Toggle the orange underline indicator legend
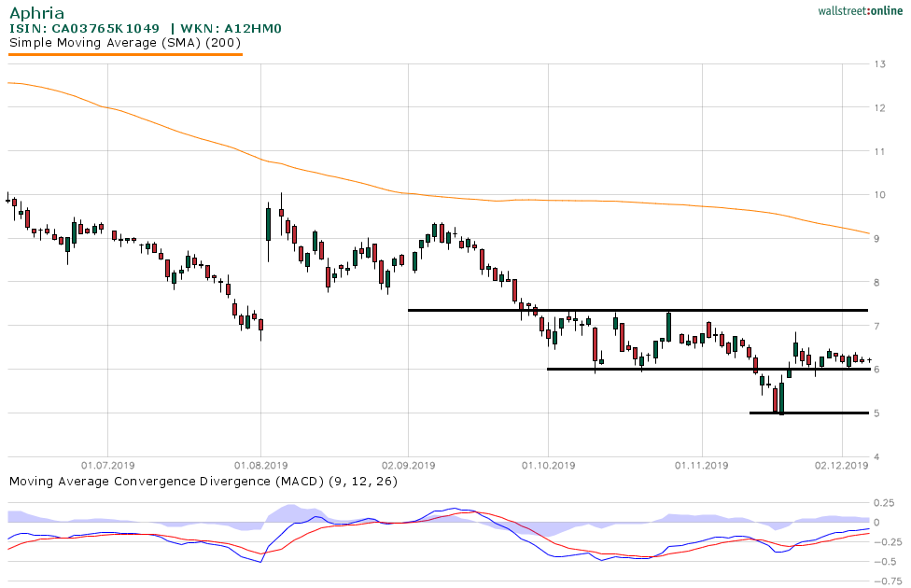This screenshot has height=588, width=911. (x=126, y=54)
